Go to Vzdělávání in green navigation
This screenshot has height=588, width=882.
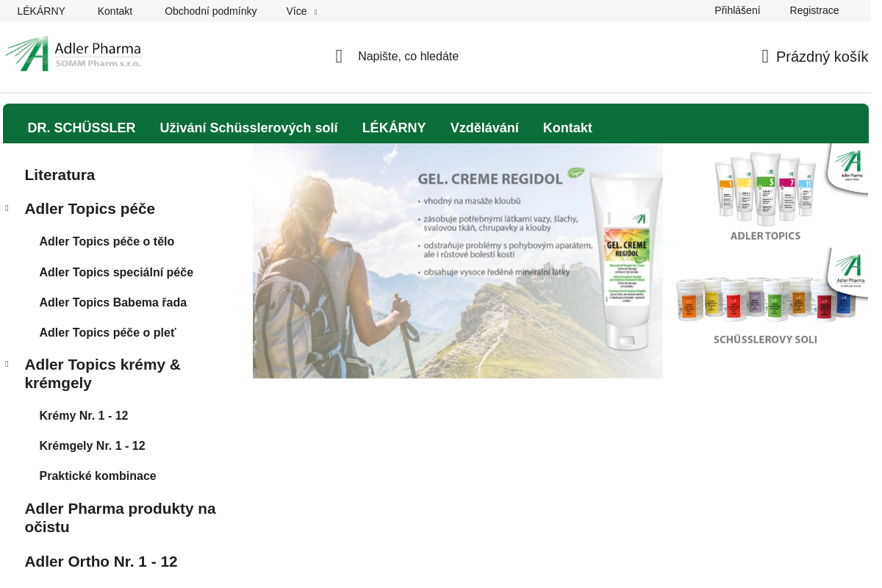tap(484, 128)
